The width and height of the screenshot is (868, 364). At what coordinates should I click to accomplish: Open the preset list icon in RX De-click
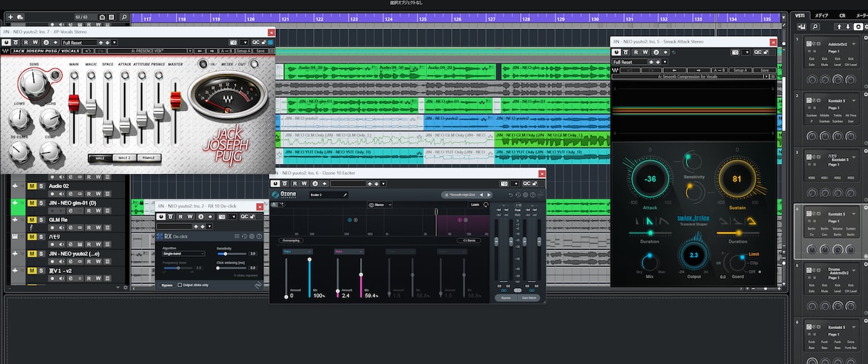tap(236, 236)
